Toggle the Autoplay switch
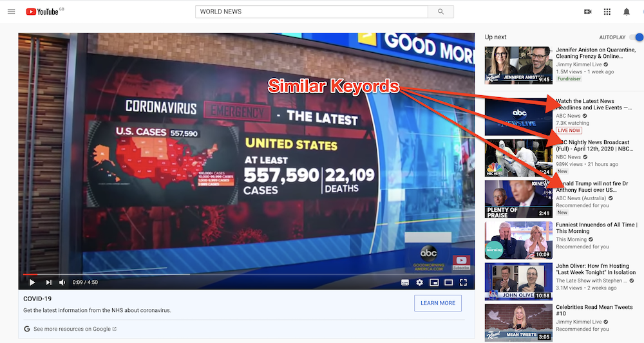 (x=637, y=37)
